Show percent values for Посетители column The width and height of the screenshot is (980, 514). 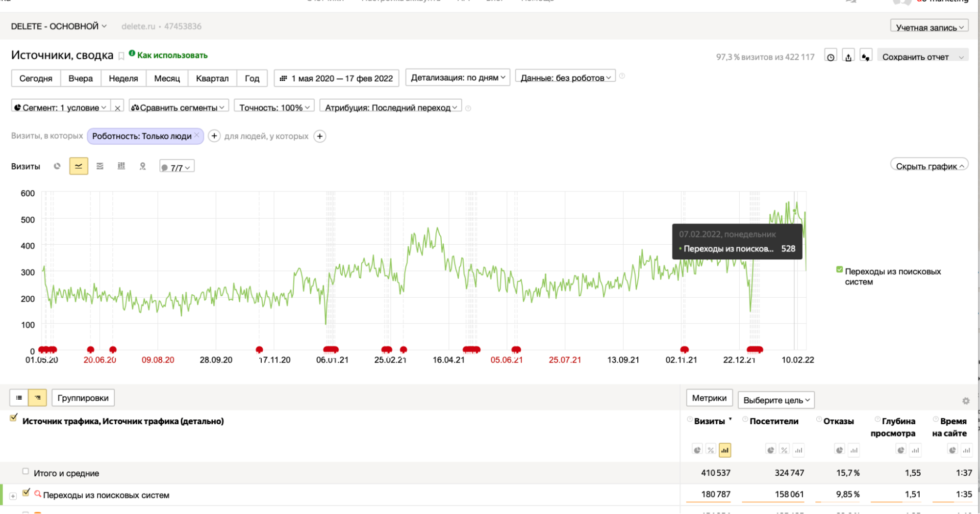[x=785, y=450]
